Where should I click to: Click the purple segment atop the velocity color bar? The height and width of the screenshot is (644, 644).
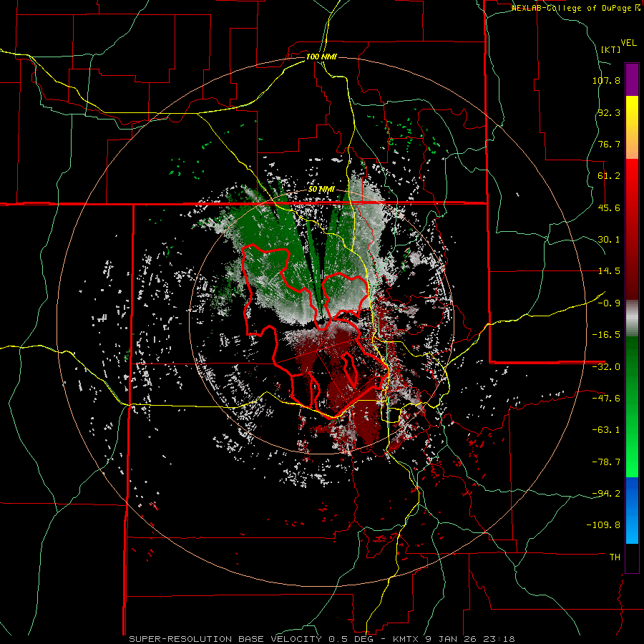pyautogui.click(x=632, y=79)
